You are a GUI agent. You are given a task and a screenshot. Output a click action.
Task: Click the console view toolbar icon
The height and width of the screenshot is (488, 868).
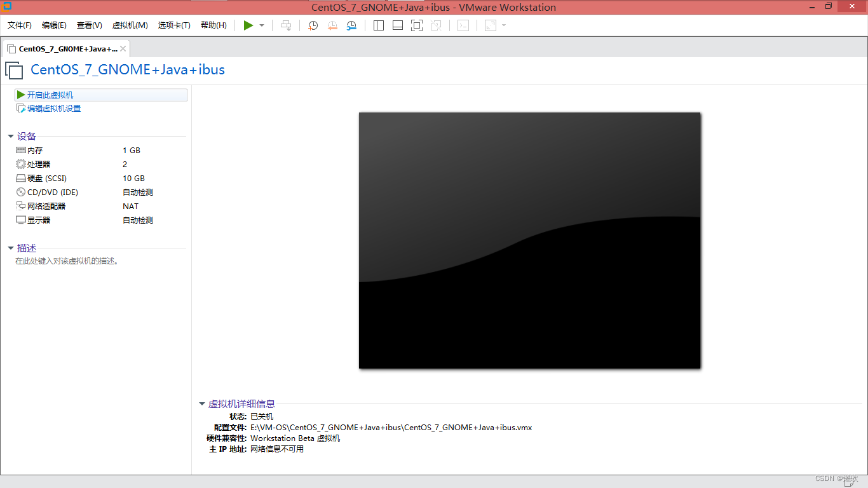(x=464, y=25)
